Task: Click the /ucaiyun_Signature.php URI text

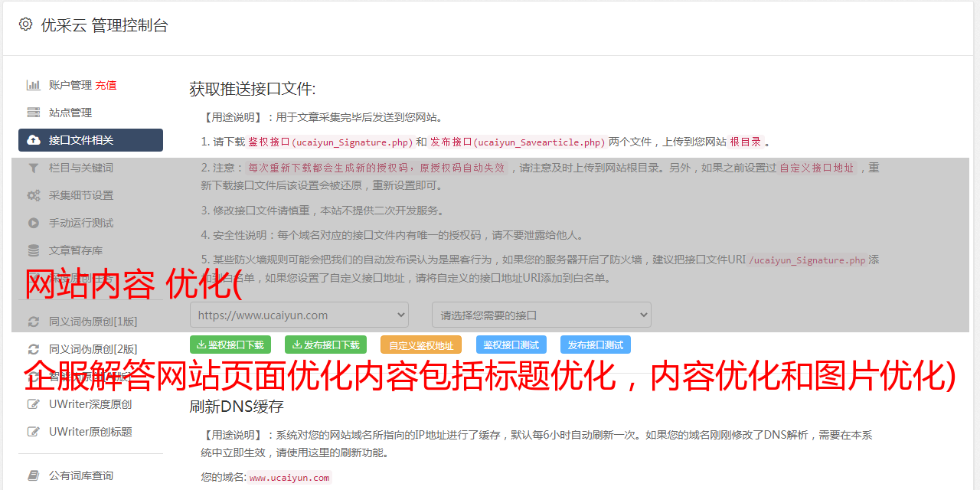Action: [807, 260]
